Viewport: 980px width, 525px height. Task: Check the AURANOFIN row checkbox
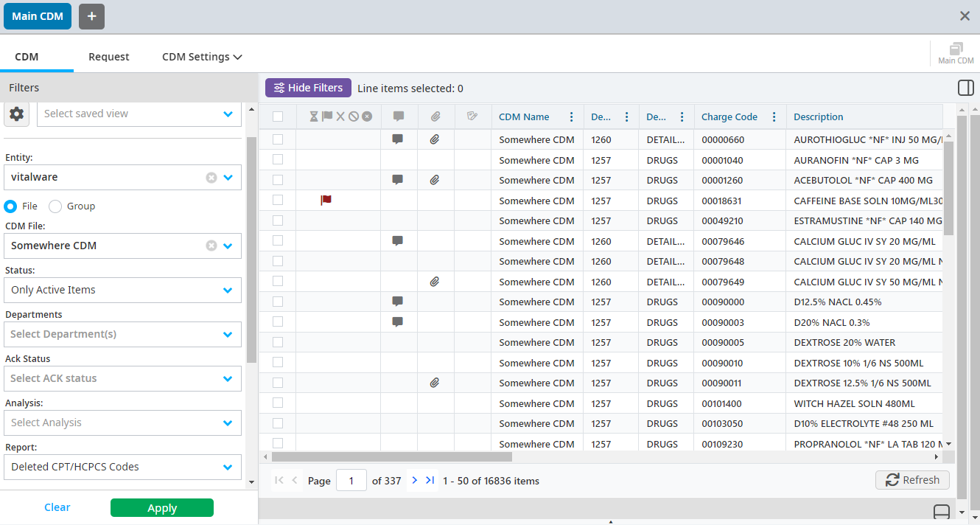(x=278, y=159)
